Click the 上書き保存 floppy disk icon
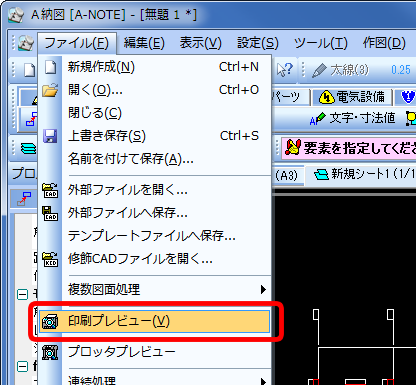416x385 pixels. point(50,136)
